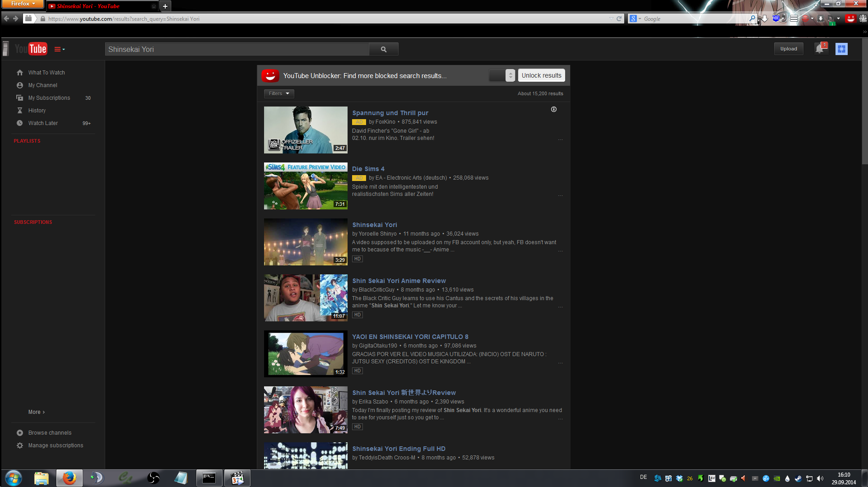Open Windows Explorer from the taskbar

coord(42,478)
